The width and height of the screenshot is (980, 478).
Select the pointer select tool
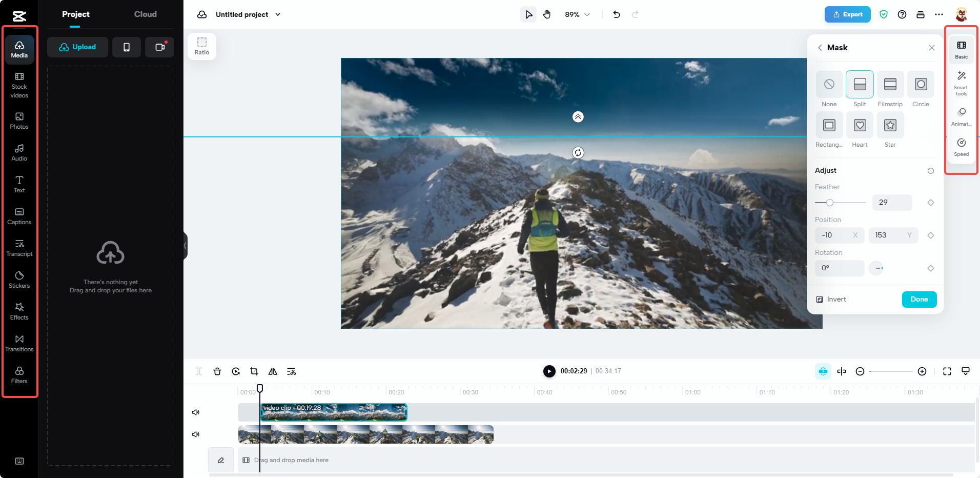[x=528, y=14]
